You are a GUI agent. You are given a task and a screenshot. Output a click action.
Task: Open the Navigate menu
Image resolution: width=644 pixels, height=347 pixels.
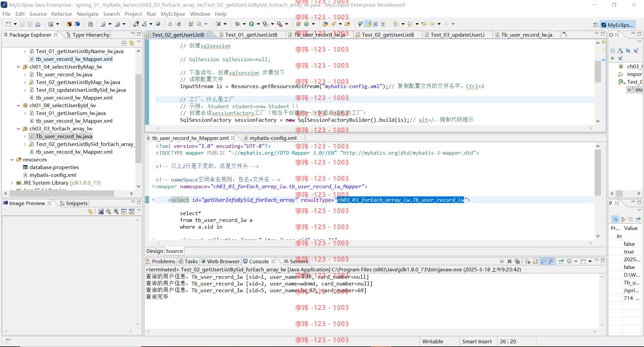88,14
